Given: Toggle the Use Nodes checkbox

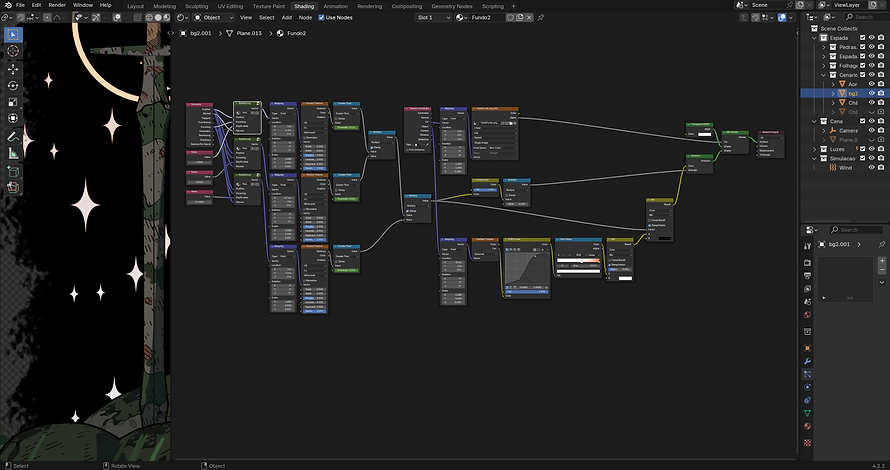Looking at the screenshot, I should [321, 18].
